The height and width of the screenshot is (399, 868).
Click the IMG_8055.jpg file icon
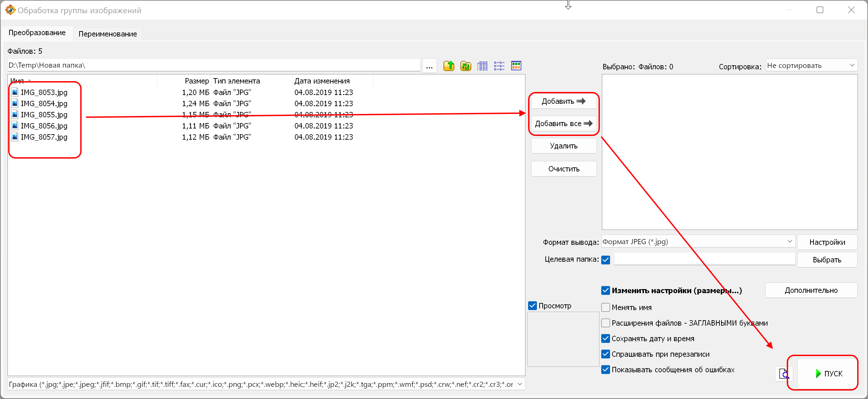15,115
